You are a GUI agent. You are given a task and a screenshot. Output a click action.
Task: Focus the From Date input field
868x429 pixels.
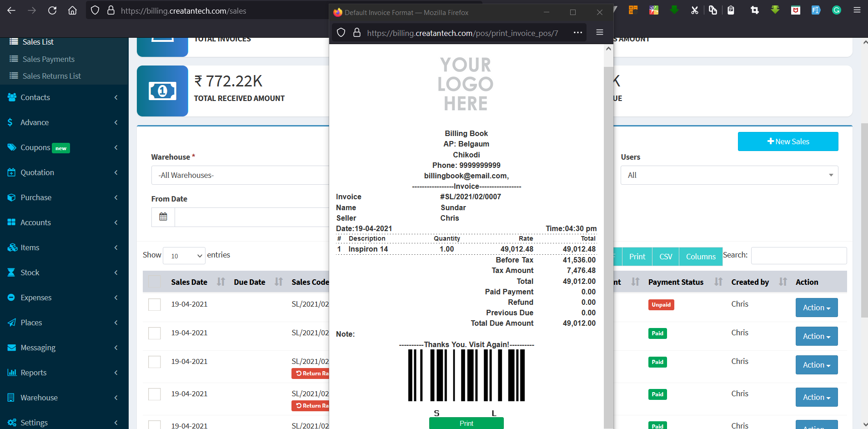pos(252,217)
